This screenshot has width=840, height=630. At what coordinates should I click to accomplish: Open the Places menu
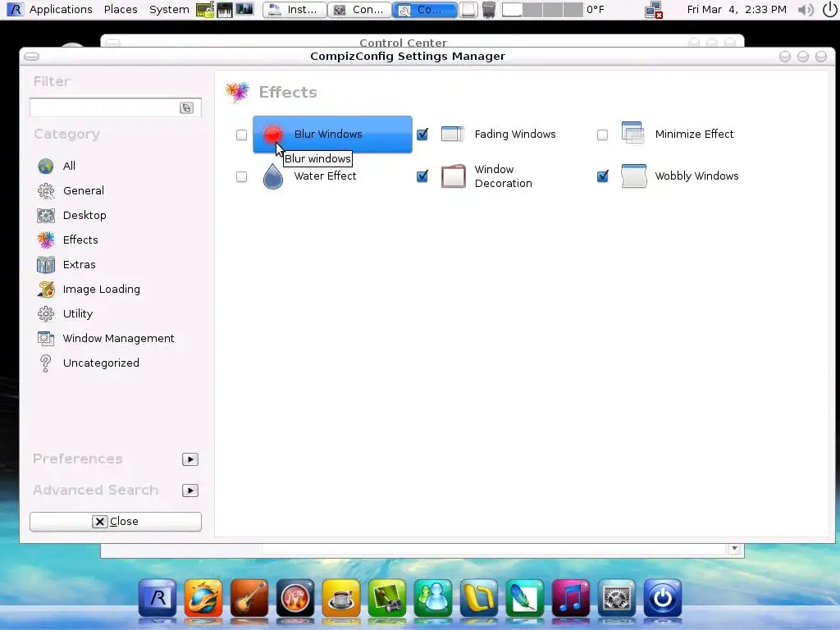[x=121, y=10]
